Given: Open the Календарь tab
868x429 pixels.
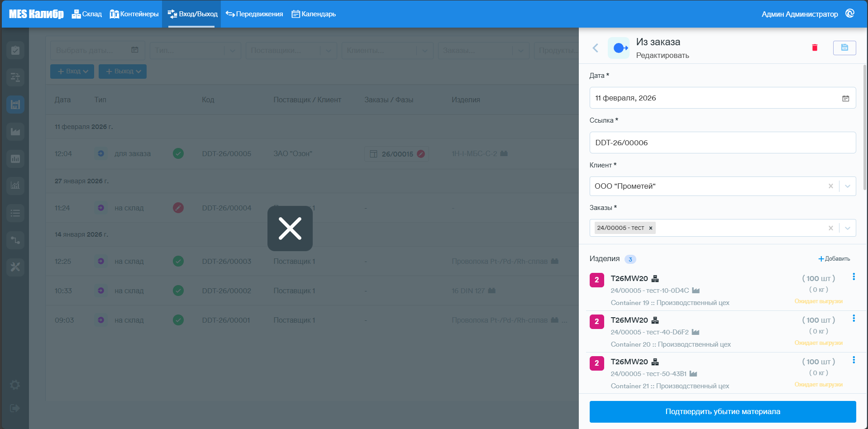Looking at the screenshot, I should (x=314, y=14).
